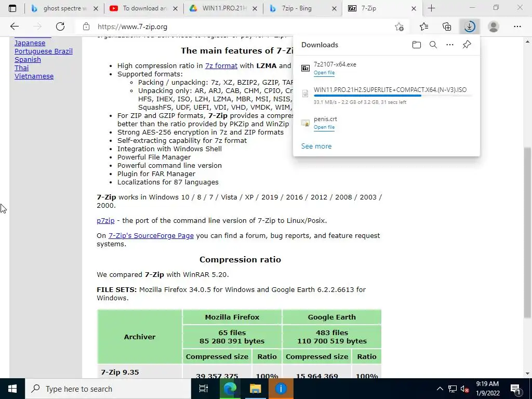The height and width of the screenshot is (399, 532).
Task: Open the Favorites list
Action: click(424, 26)
